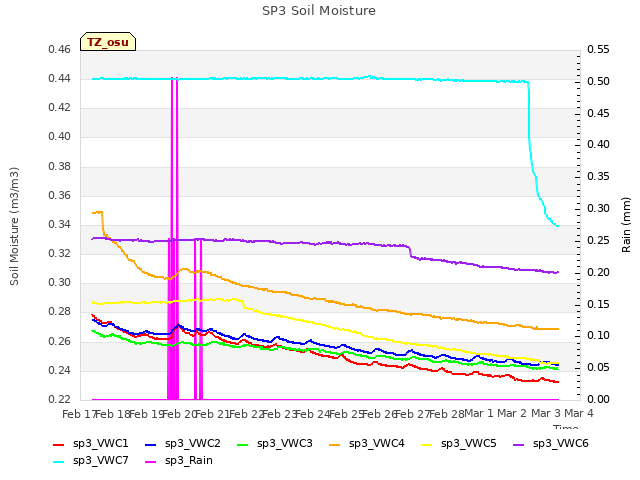The image size is (640, 480).
Task: Click the sp3_VWC1 legend label
Action: (x=100, y=443)
